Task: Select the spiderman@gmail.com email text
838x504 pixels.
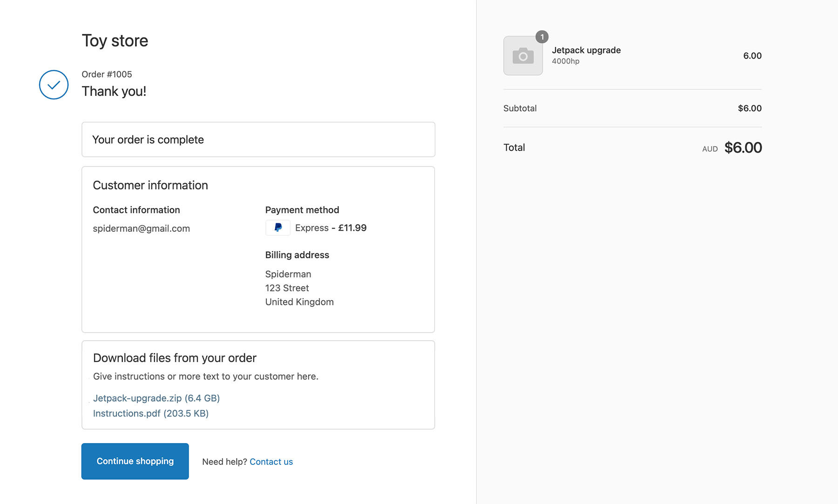Action: click(141, 228)
